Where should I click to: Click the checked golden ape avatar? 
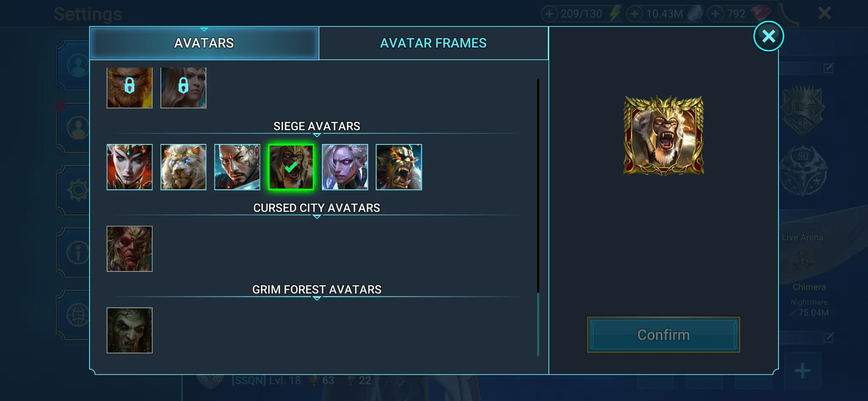[x=291, y=167]
